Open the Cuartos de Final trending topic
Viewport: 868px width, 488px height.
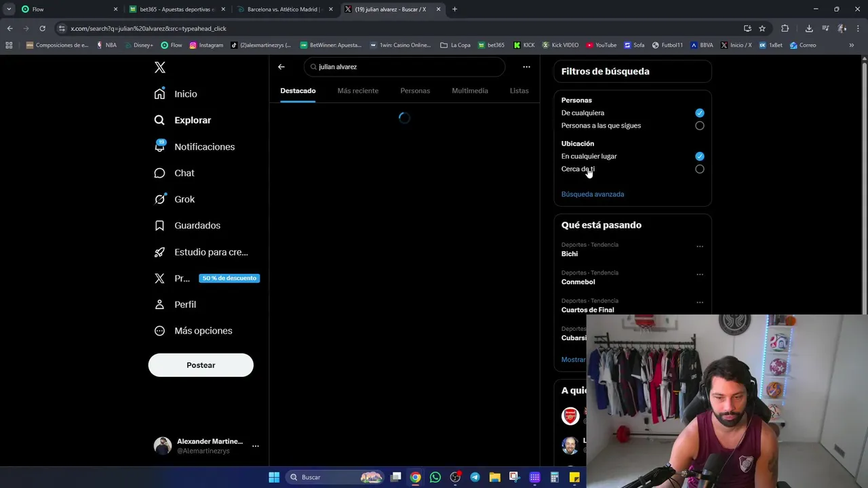(588, 310)
